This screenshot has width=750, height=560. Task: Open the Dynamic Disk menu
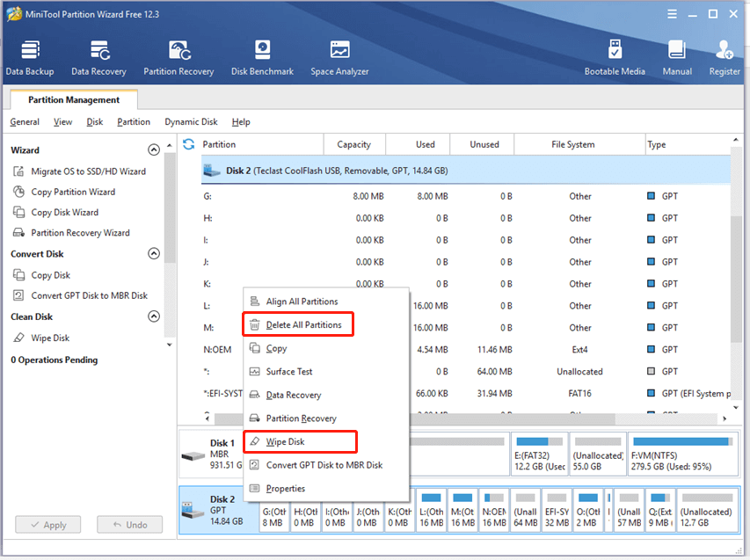[191, 122]
